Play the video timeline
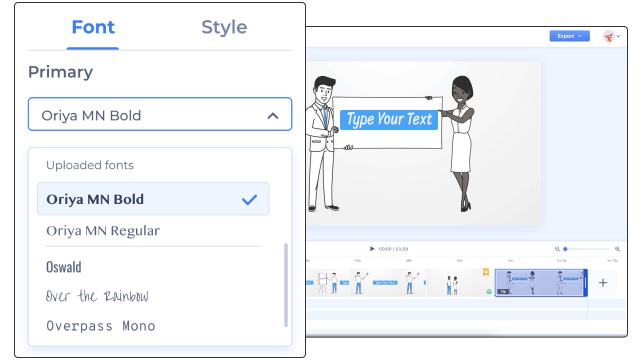 [x=372, y=249]
